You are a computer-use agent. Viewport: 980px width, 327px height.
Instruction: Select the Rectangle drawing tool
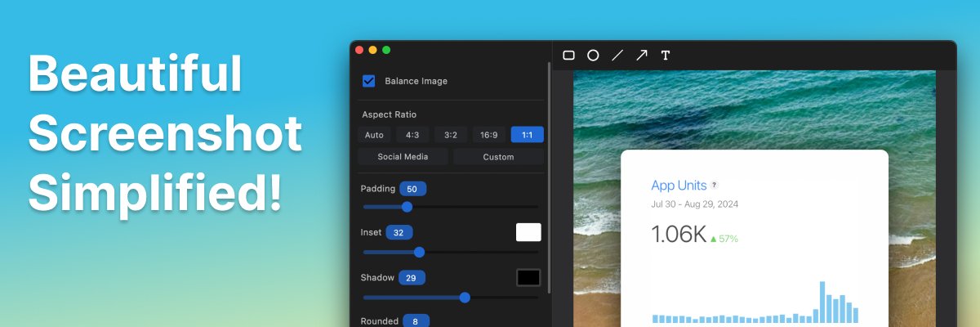tap(569, 56)
